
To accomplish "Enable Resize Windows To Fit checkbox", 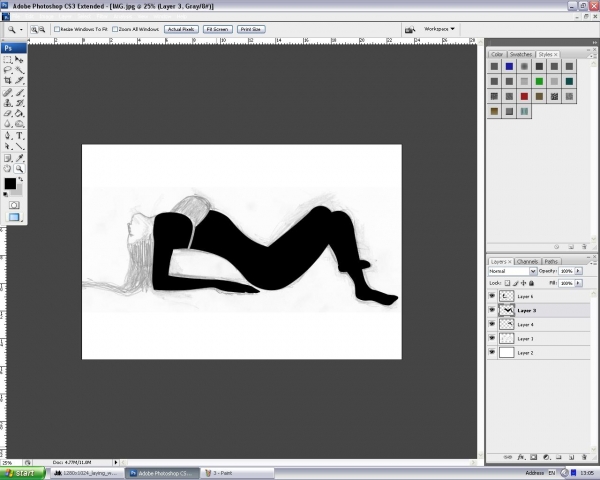I will tap(57, 29).
